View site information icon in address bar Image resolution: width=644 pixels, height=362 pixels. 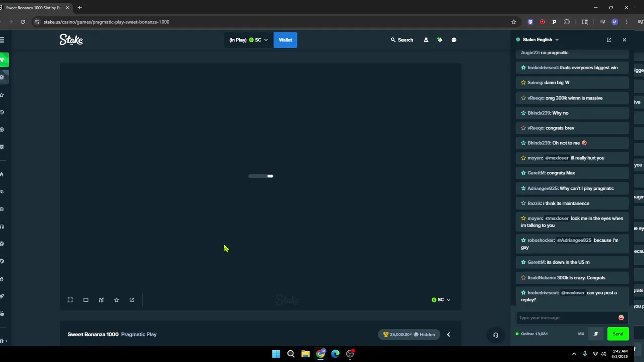coord(37,22)
